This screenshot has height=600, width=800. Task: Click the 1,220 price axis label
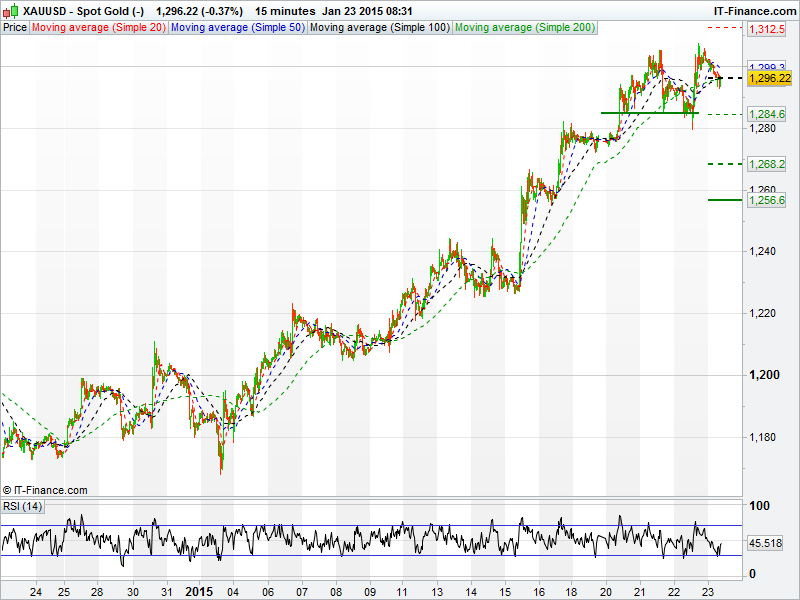762,313
